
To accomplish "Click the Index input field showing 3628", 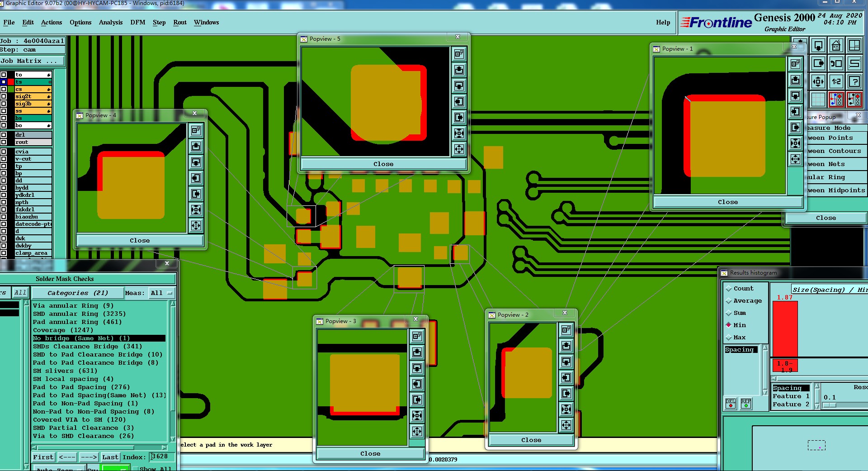I will point(162,457).
